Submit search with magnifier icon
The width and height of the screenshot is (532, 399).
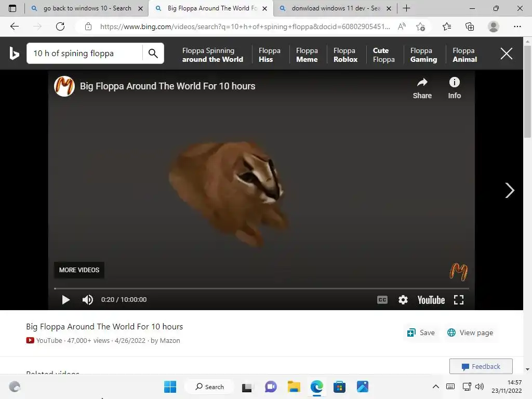pos(153,54)
